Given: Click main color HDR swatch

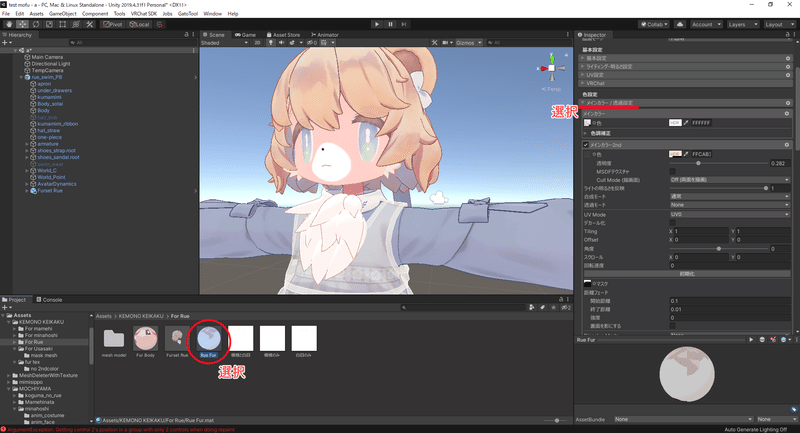Looking at the screenshot, I should click(x=675, y=123).
